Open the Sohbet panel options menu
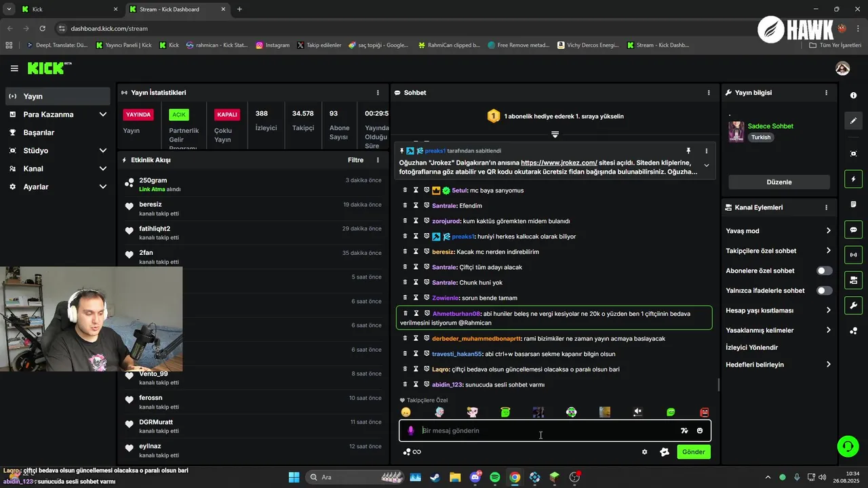868x488 pixels. (x=709, y=92)
